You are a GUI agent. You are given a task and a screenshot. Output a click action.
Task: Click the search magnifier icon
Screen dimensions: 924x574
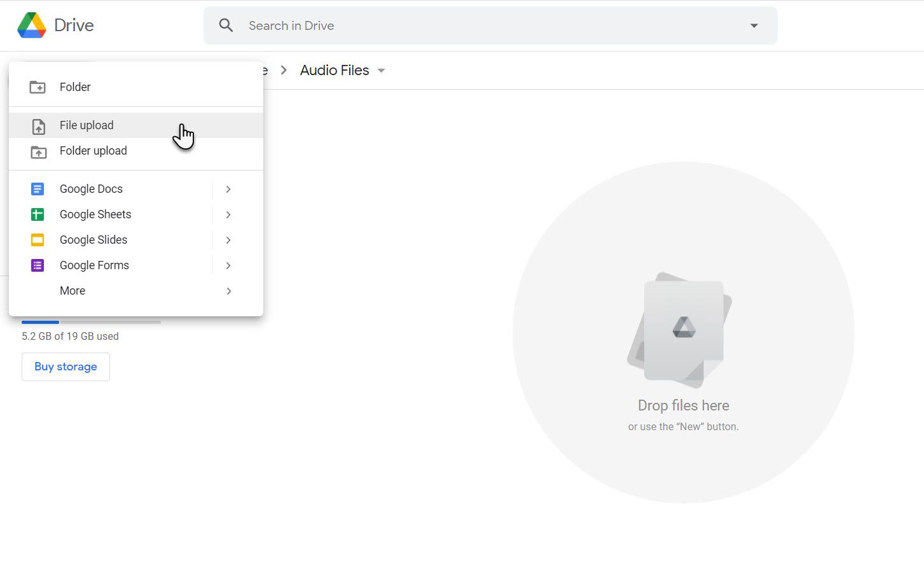coord(226,25)
